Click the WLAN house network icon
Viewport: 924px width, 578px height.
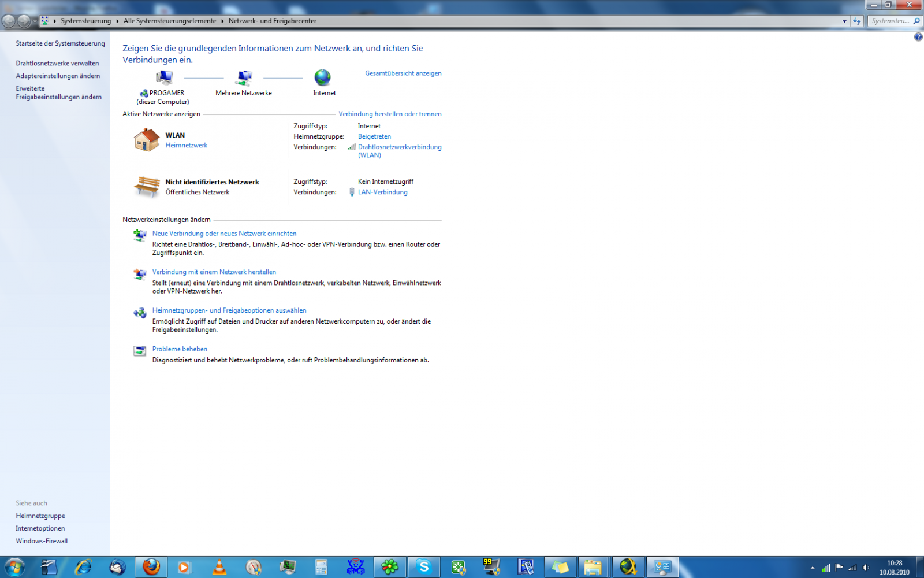coord(147,140)
